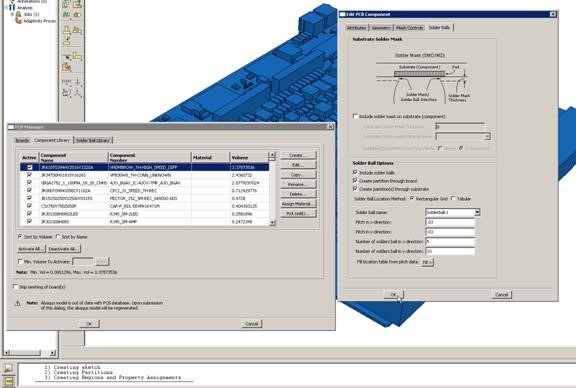Click the Assign Material... button
Screen dimensions: 576x388
click(298, 204)
